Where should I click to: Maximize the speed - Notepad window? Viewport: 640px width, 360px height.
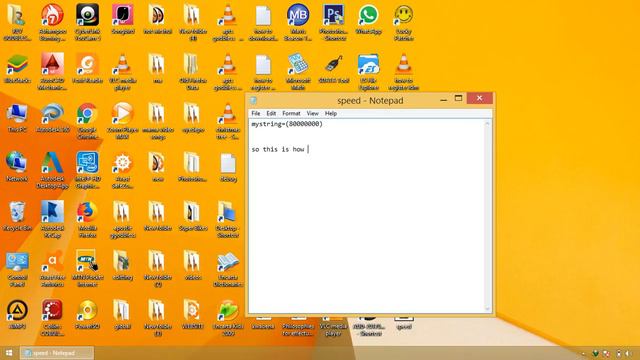coord(458,98)
